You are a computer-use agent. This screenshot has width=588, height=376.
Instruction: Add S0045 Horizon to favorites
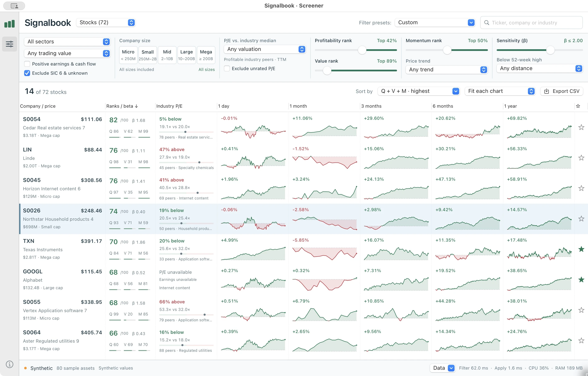pyautogui.click(x=581, y=188)
